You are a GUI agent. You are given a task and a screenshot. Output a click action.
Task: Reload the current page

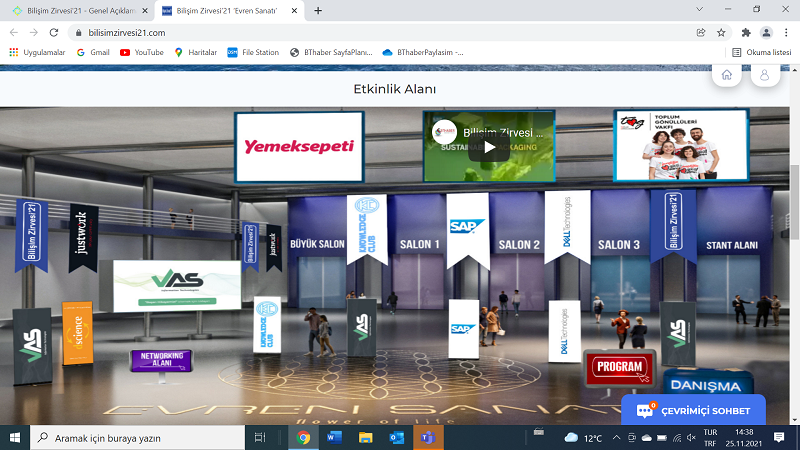point(54,33)
